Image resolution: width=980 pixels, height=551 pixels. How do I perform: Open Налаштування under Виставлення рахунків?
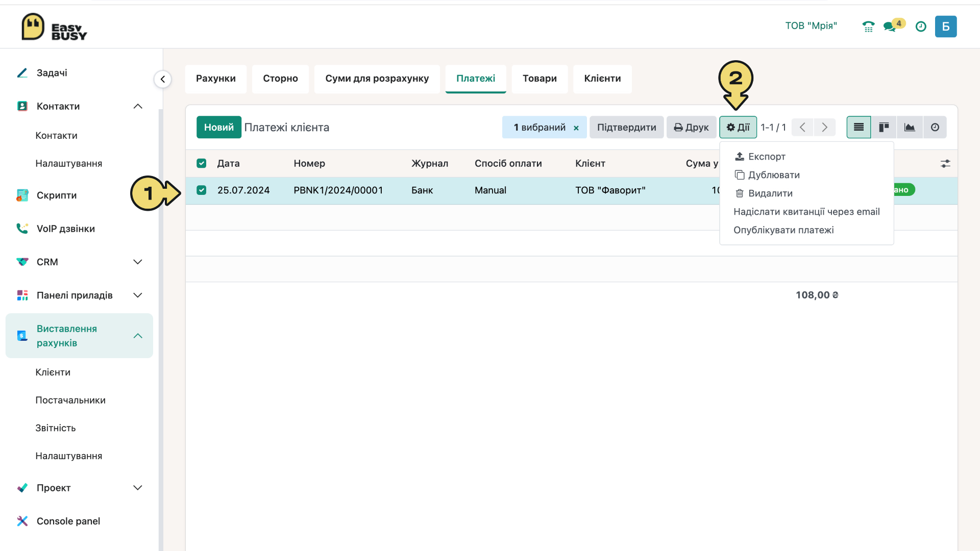click(x=69, y=456)
